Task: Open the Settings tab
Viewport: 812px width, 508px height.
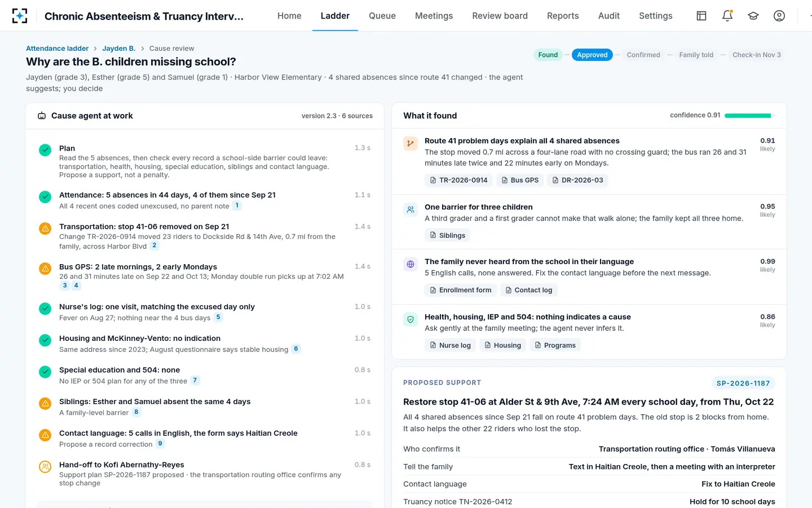Action: tap(656, 16)
